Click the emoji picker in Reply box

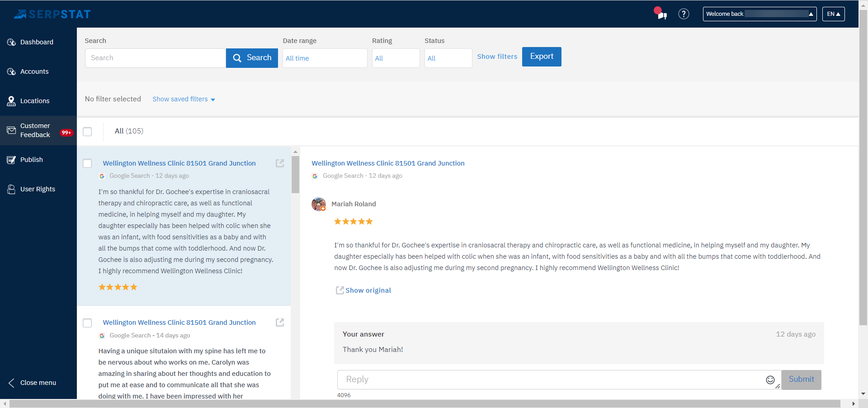tap(770, 380)
